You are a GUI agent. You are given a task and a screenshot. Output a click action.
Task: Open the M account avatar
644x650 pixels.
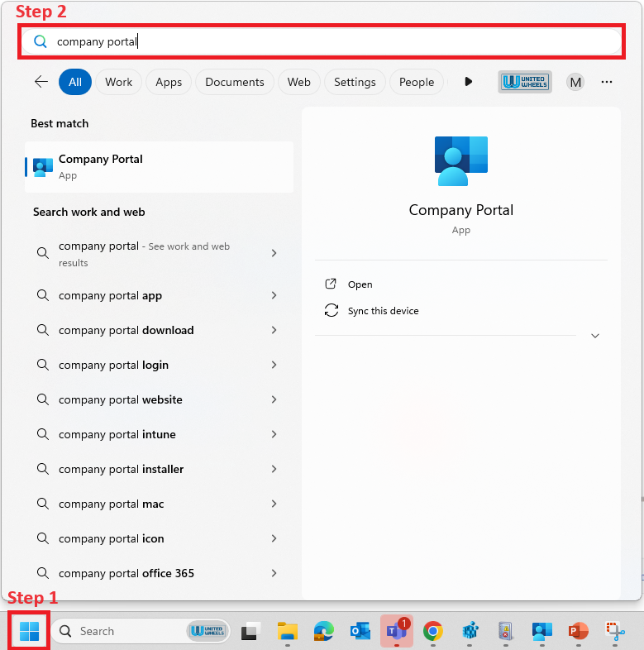(575, 82)
